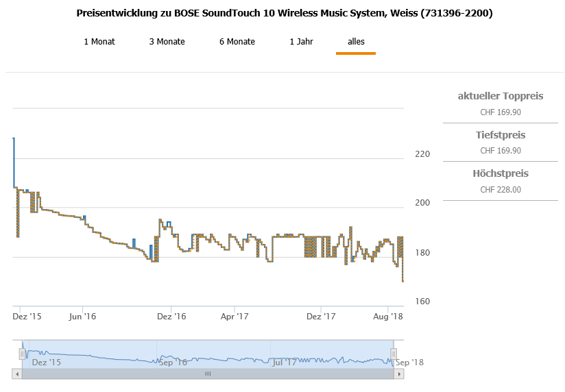The width and height of the screenshot is (565, 392).
Task: Click the Tiefstpreis heading
Action: (x=500, y=135)
